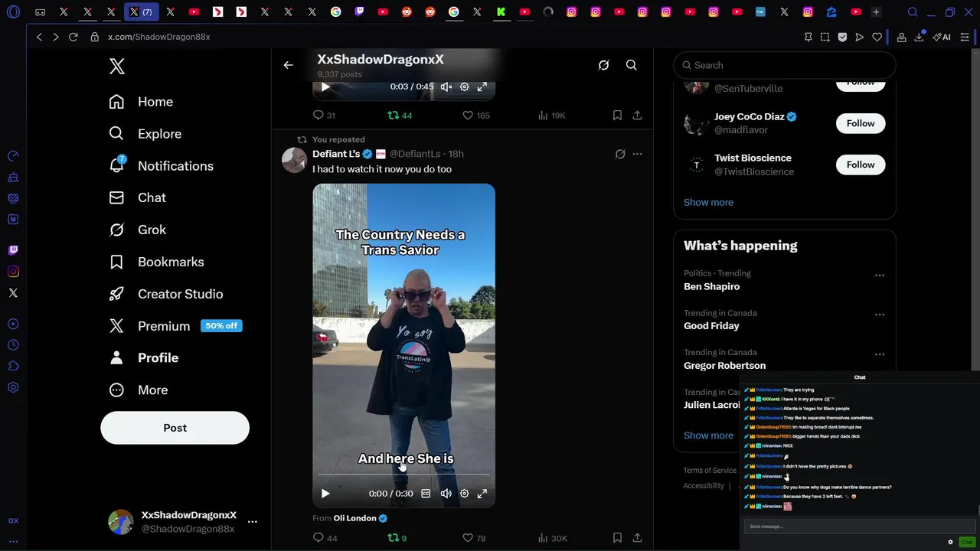The width and height of the screenshot is (980, 551).
Task: Open the History clock icon in Opera sidebar
Action: (x=13, y=345)
